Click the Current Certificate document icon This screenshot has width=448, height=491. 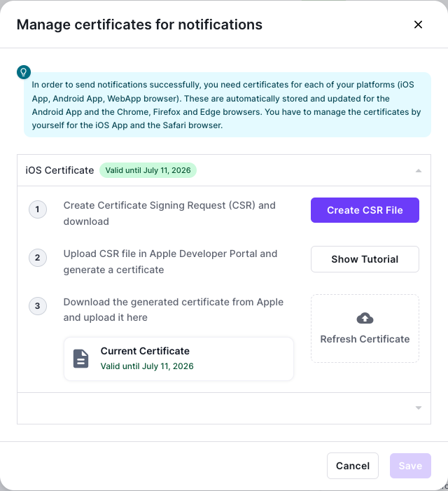point(81,359)
